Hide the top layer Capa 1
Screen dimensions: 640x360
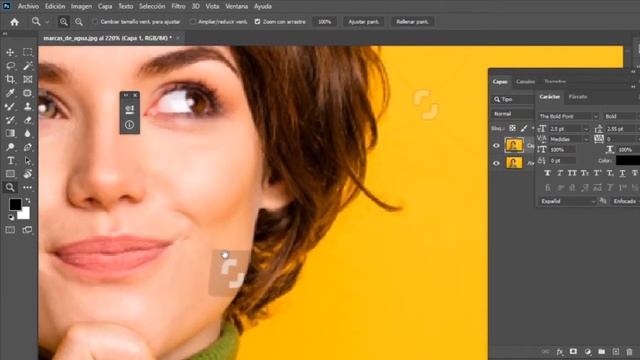click(496, 145)
